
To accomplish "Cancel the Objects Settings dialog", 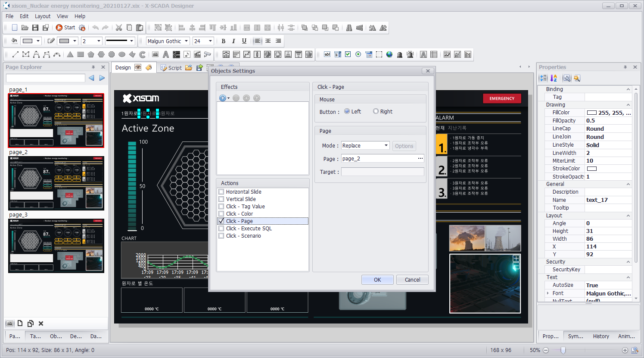I will 412,280.
